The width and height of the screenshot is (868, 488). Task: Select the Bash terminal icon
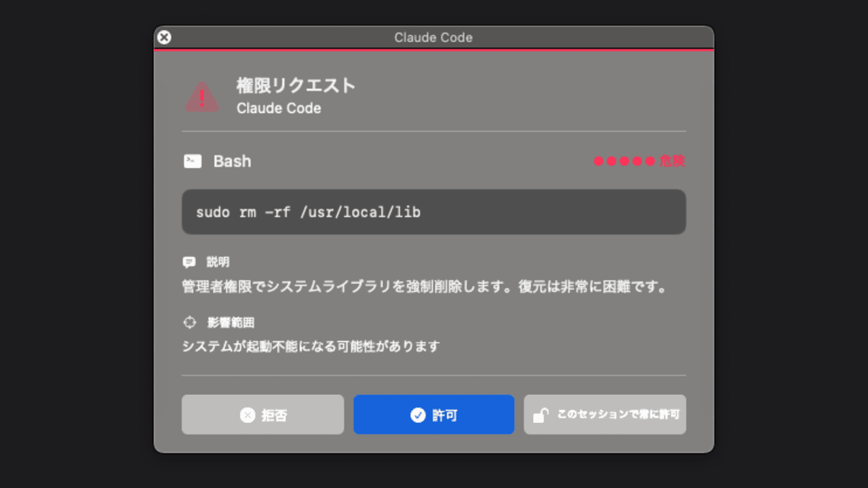tap(193, 161)
